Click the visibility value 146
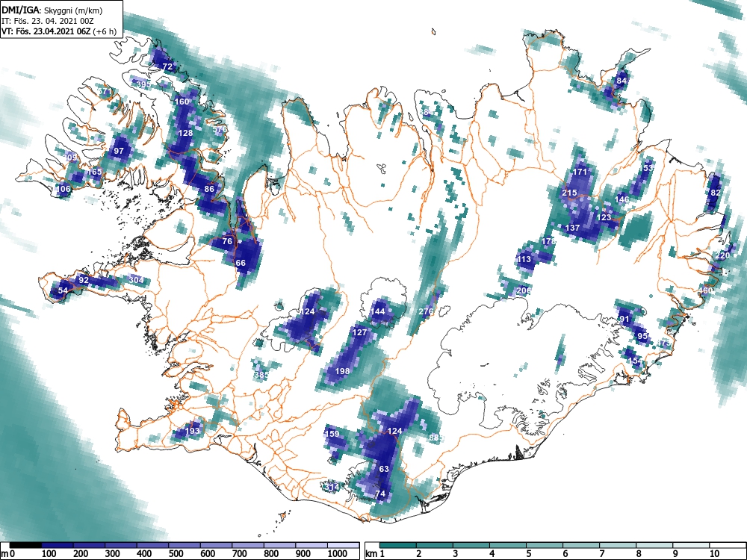The width and height of the screenshot is (747, 560). [622, 199]
